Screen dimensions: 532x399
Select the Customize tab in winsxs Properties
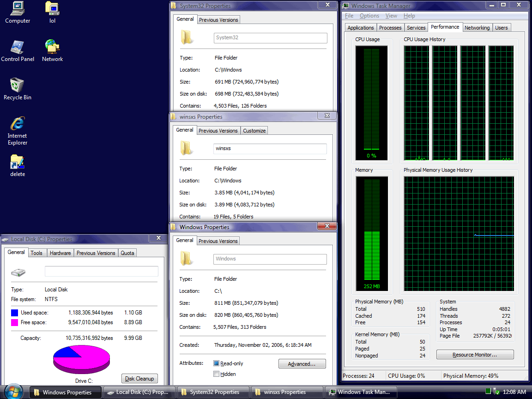(254, 131)
